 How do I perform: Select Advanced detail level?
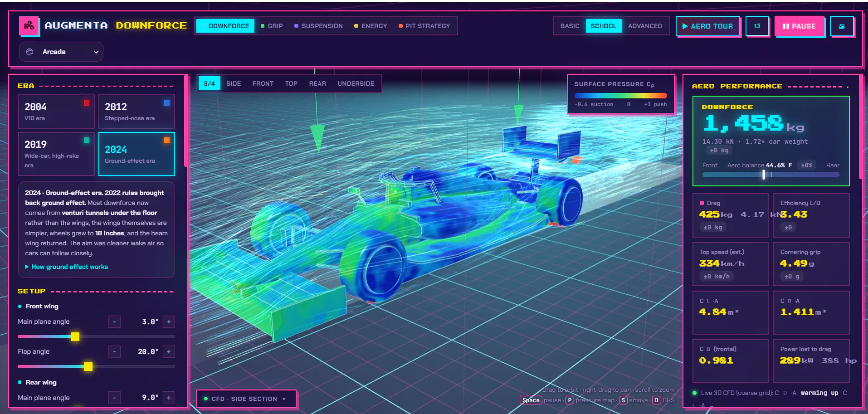tap(645, 26)
